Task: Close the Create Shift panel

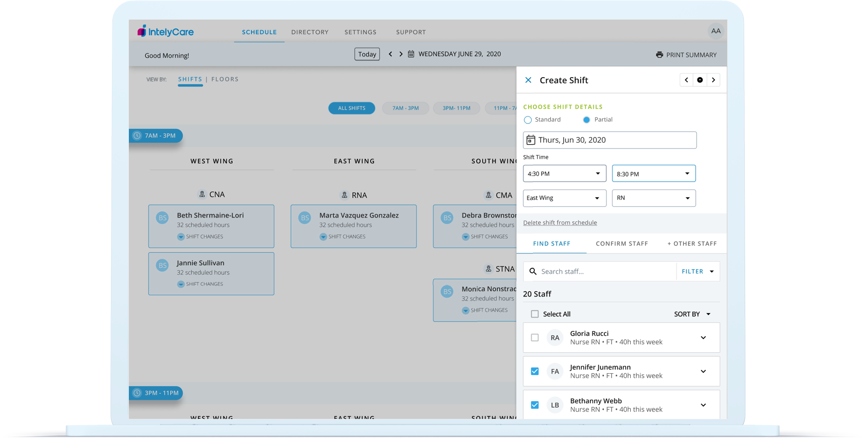Action: (x=528, y=80)
